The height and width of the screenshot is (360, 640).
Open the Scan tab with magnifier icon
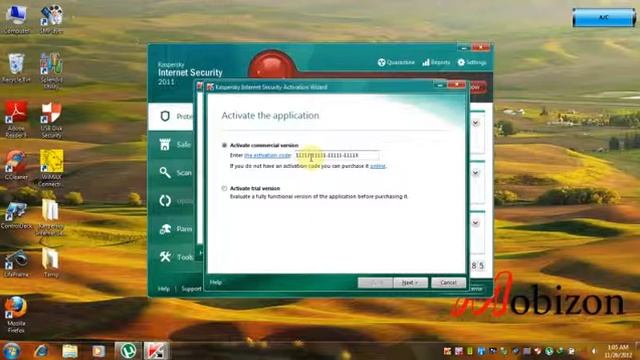171,173
